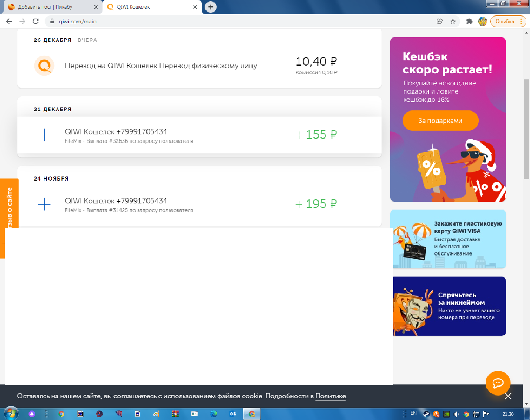Click the 10,40 ₽ amount
The height and width of the screenshot is (420, 530).
tap(316, 62)
